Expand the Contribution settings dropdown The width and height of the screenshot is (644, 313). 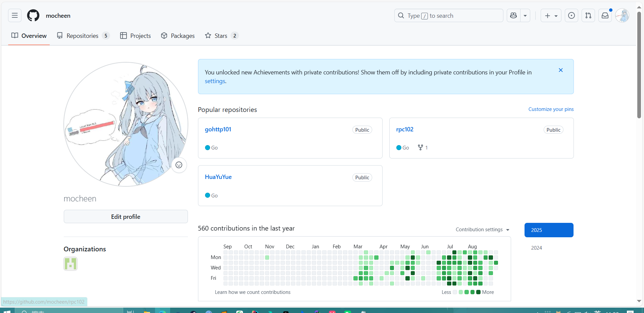483,230
